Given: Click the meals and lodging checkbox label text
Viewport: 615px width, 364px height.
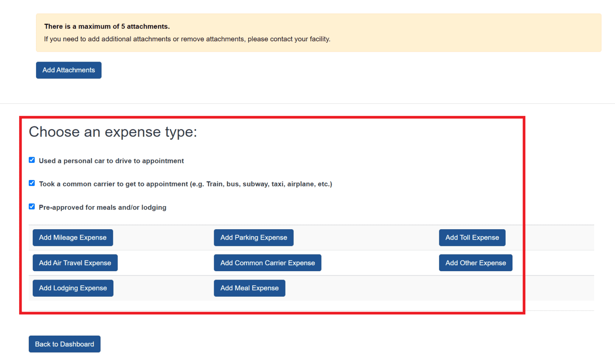Looking at the screenshot, I should click(x=102, y=207).
